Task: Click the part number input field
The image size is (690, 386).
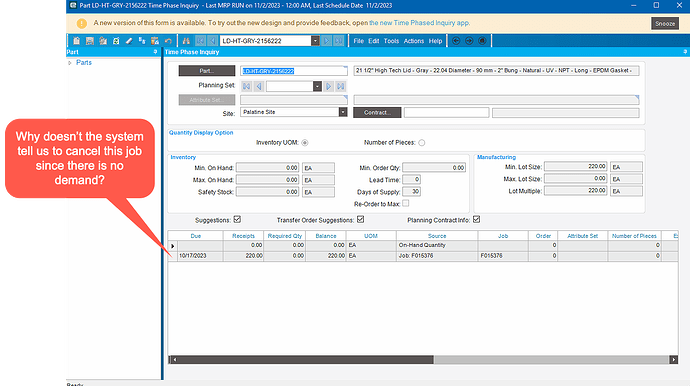Action: point(294,71)
